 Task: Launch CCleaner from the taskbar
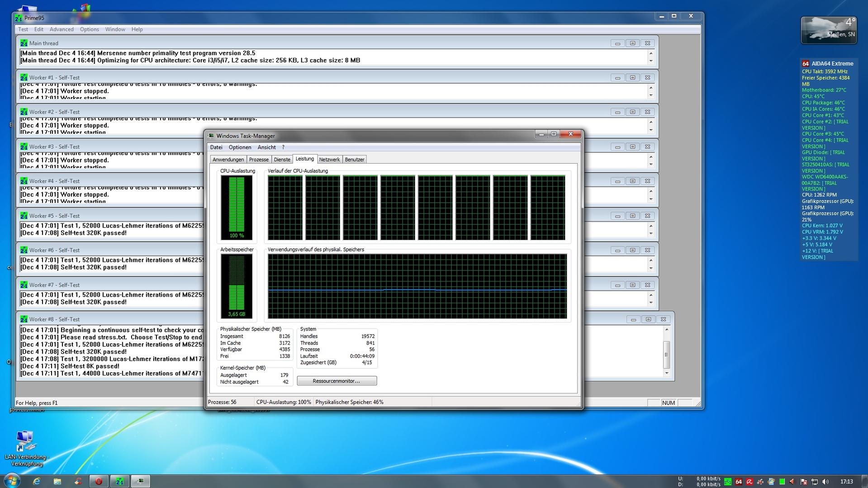78,481
